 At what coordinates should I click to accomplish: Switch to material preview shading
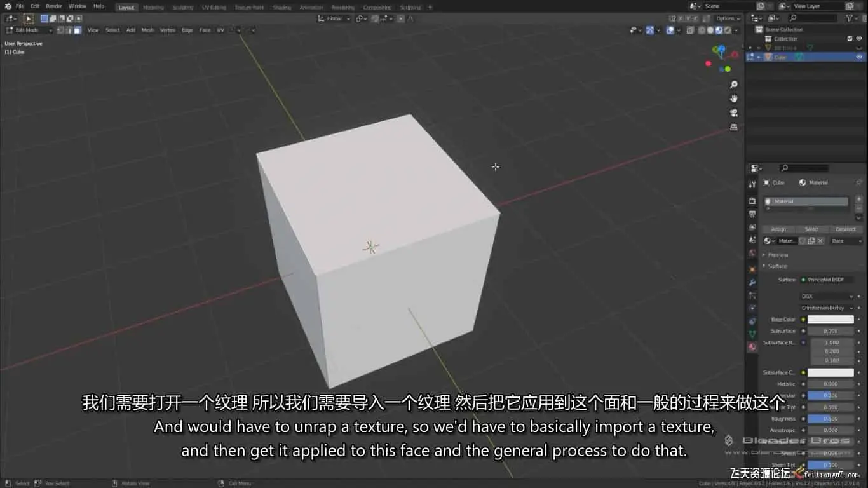point(719,30)
